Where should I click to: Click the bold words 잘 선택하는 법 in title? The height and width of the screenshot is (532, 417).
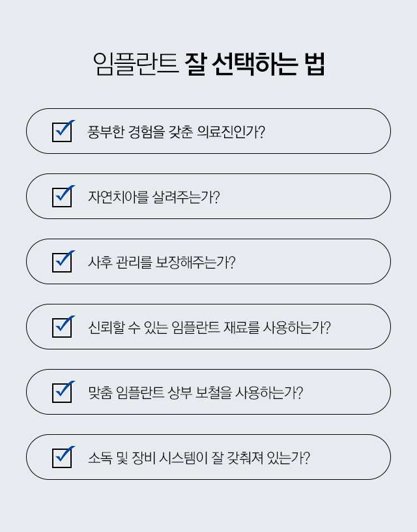click(x=255, y=64)
